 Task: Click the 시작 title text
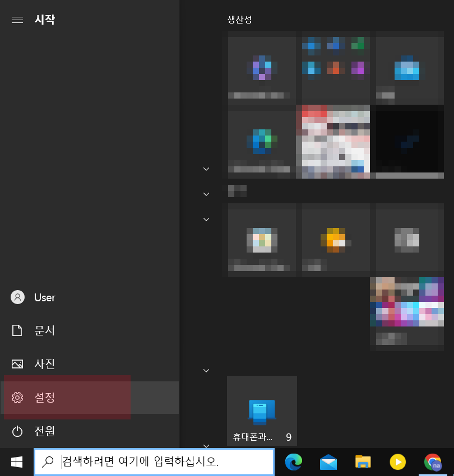[x=45, y=20]
